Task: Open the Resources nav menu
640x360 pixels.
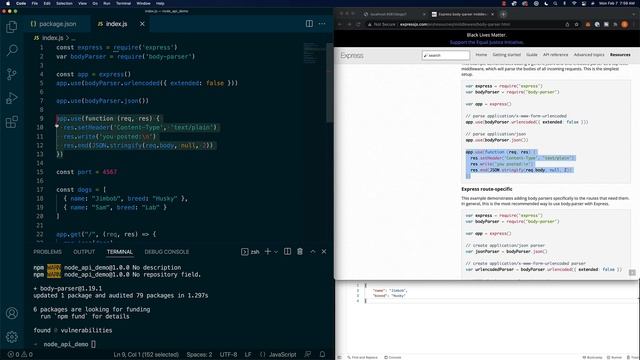Action: (620, 55)
